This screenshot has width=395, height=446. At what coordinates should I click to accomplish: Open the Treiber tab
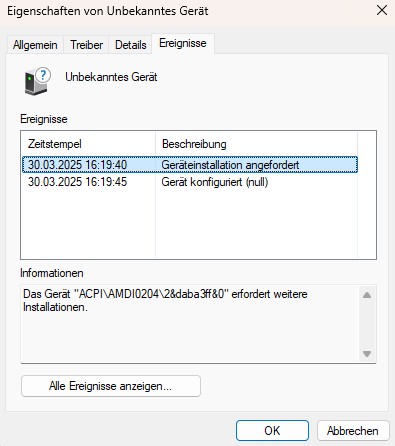86,45
